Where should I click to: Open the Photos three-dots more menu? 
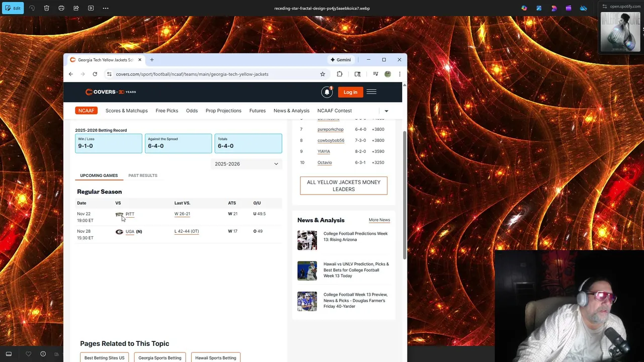click(105, 8)
